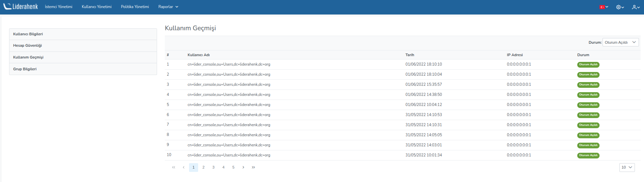This screenshot has width=644, height=182.
Task: Open the rows-per-page dropdown showing 10
Action: click(627, 168)
